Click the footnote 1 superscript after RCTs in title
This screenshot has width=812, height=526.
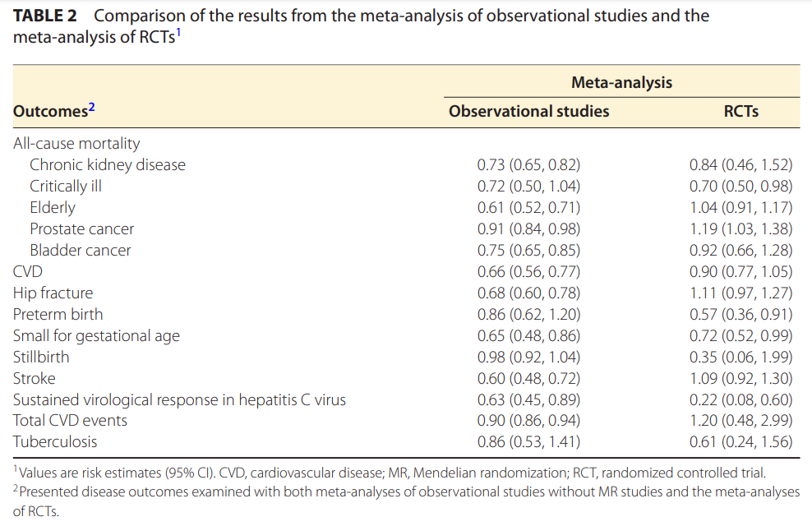click(178, 33)
